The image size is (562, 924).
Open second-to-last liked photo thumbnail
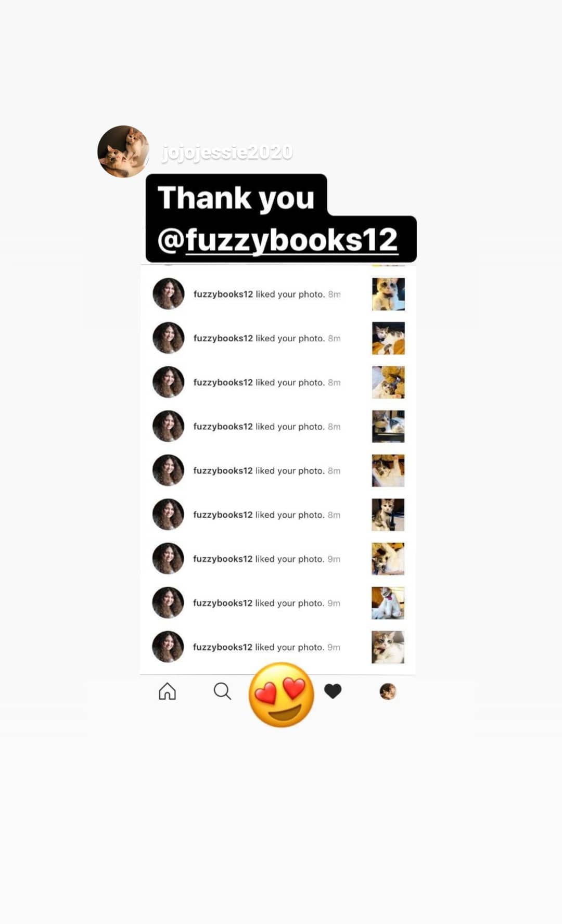click(x=388, y=603)
